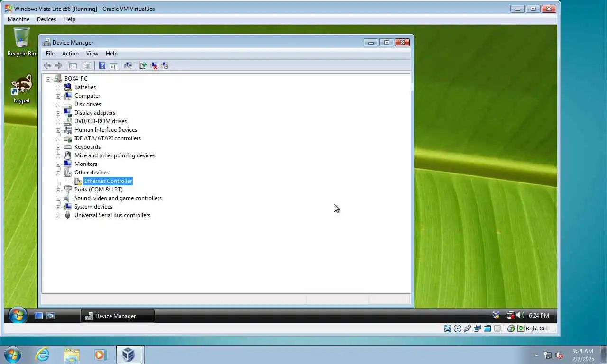The image size is (607, 364).
Task: Open VirtualBox Help menu
Action: coord(69,19)
